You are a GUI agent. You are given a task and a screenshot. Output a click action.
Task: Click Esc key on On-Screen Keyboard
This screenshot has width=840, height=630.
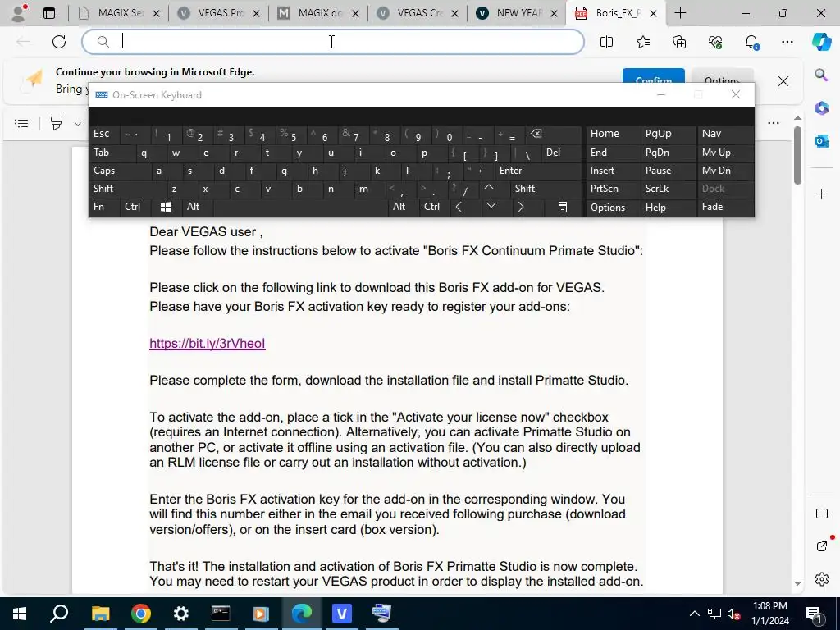pyautogui.click(x=104, y=134)
